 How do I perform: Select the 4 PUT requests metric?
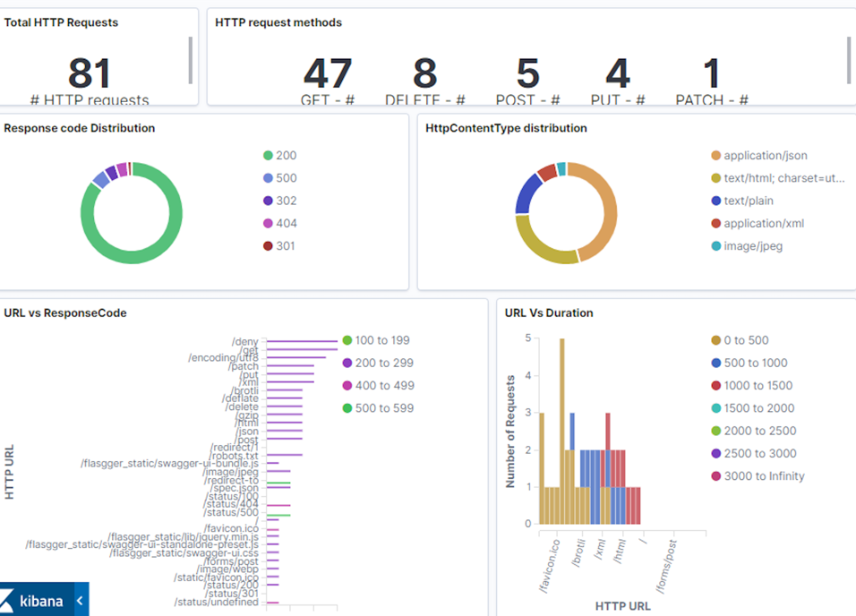tap(618, 73)
